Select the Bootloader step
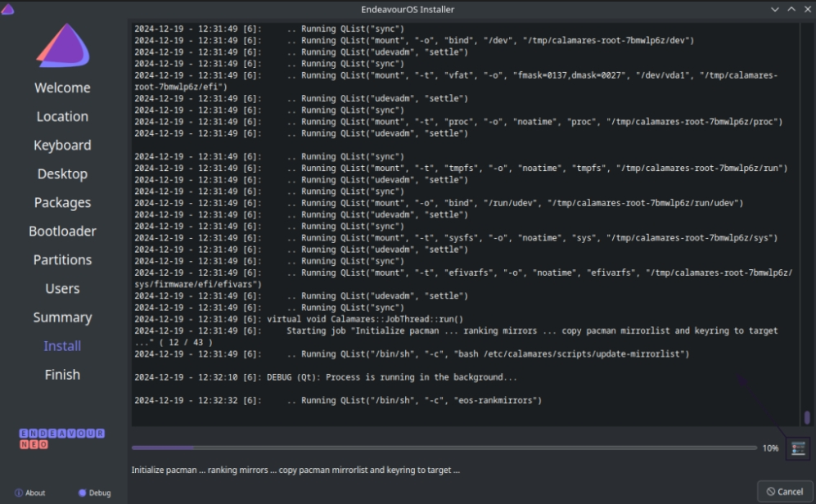The width and height of the screenshot is (816, 504). tap(62, 231)
